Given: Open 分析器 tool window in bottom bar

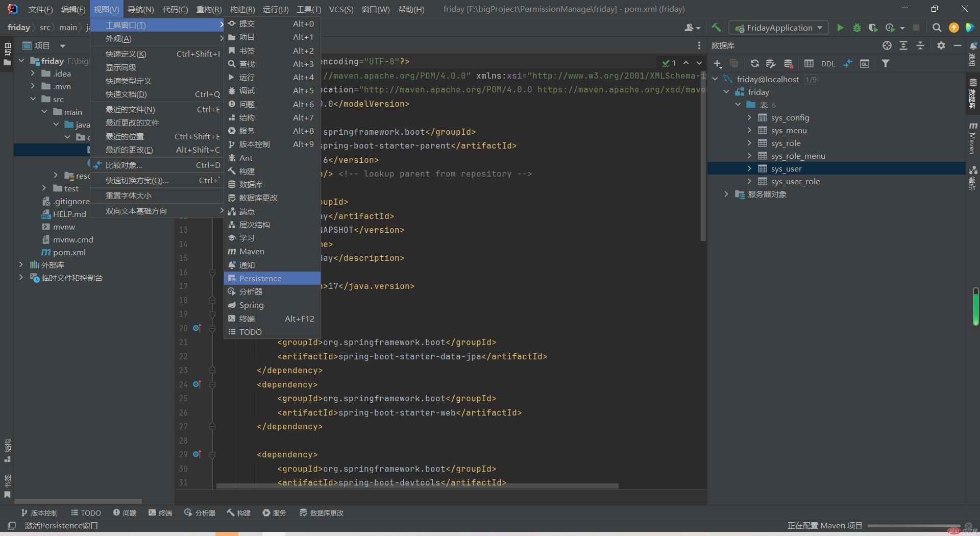Looking at the screenshot, I should (200, 513).
